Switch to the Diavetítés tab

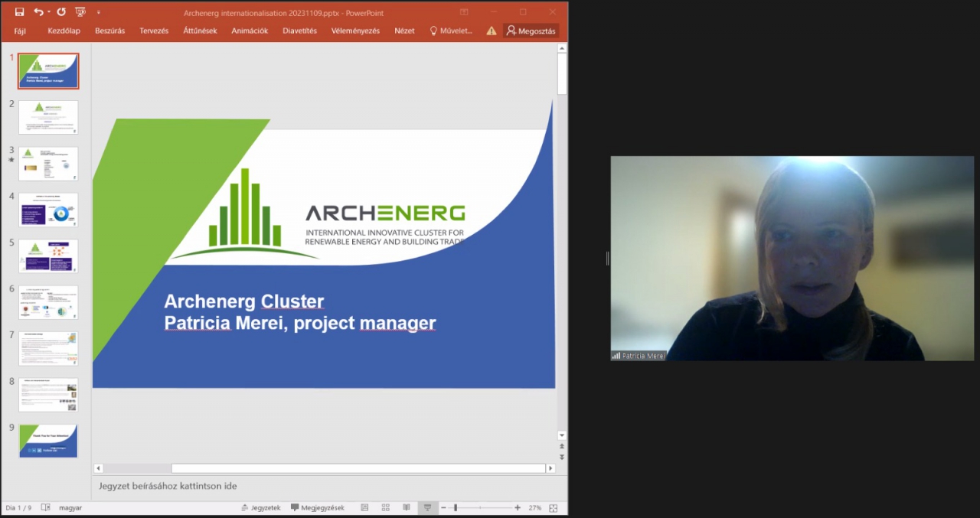(x=299, y=31)
